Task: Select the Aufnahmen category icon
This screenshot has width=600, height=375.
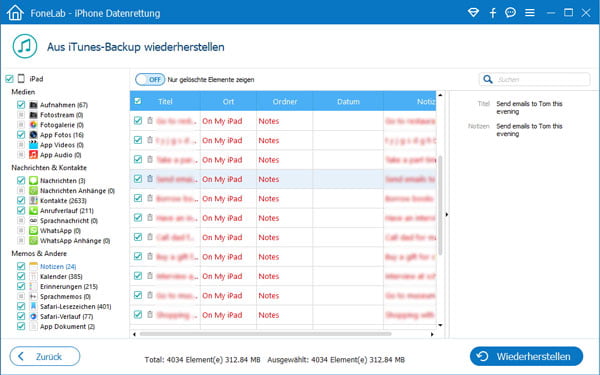Action: coord(33,105)
